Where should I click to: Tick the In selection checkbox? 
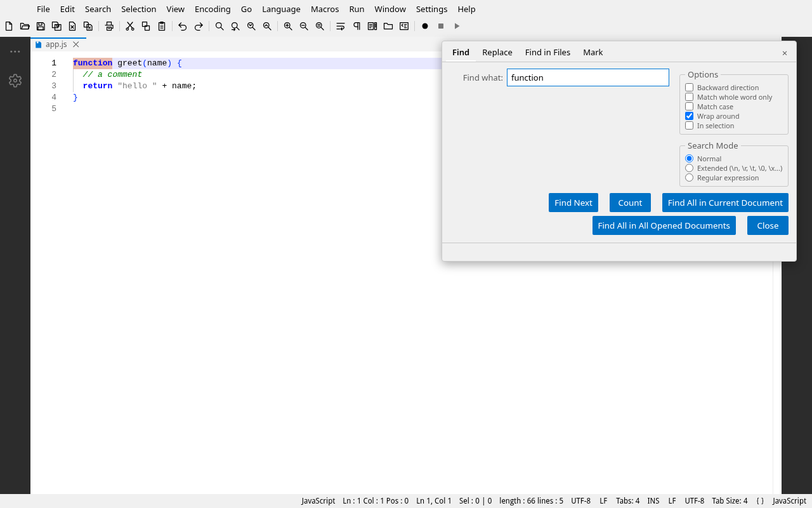pyautogui.click(x=690, y=126)
